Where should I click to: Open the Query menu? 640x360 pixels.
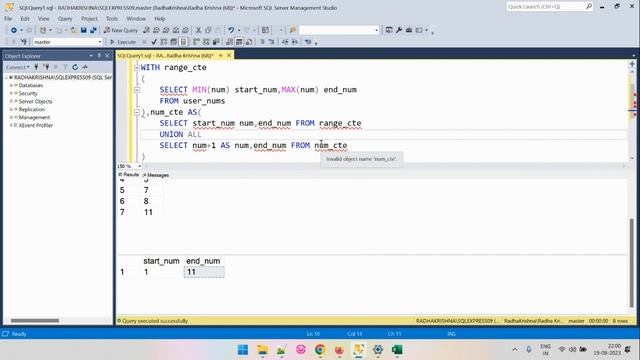click(65, 19)
